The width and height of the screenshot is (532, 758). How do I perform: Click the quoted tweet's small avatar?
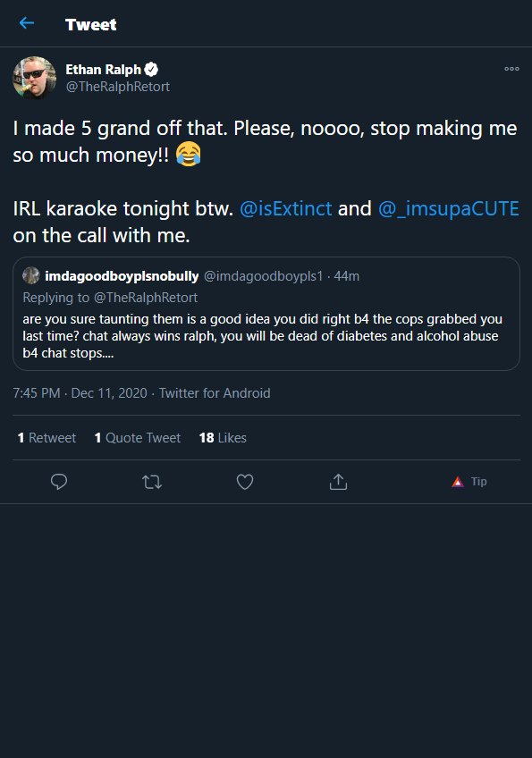tap(31, 275)
